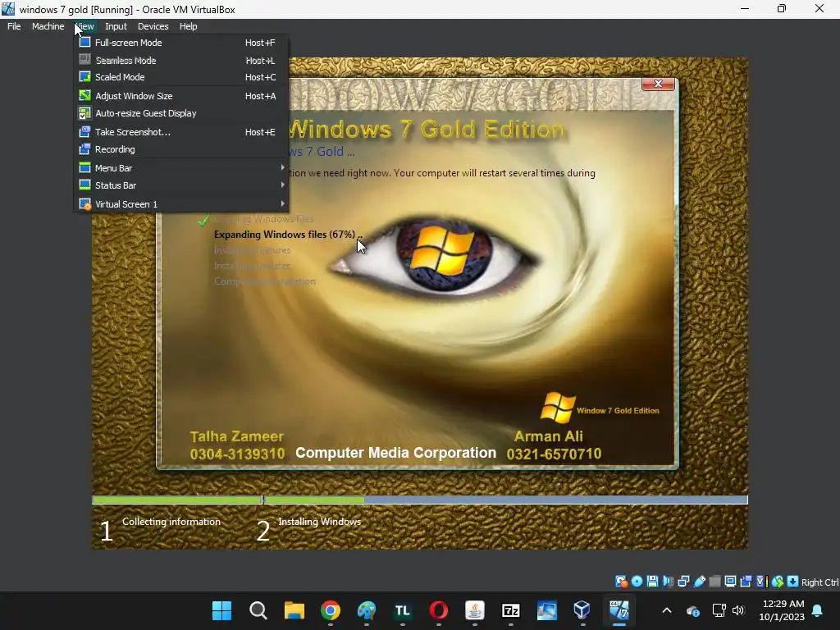Image resolution: width=840 pixels, height=630 pixels.
Task: Toggle Seamless Mode in View menu
Action: tap(181, 61)
